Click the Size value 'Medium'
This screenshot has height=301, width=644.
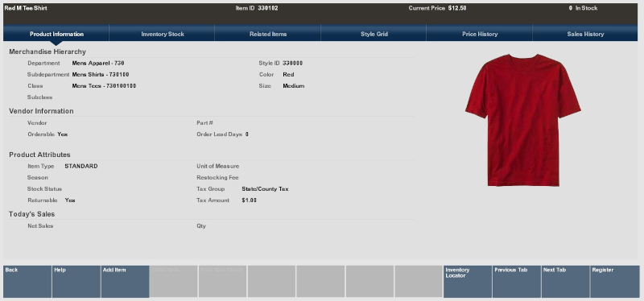pyautogui.click(x=294, y=86)
